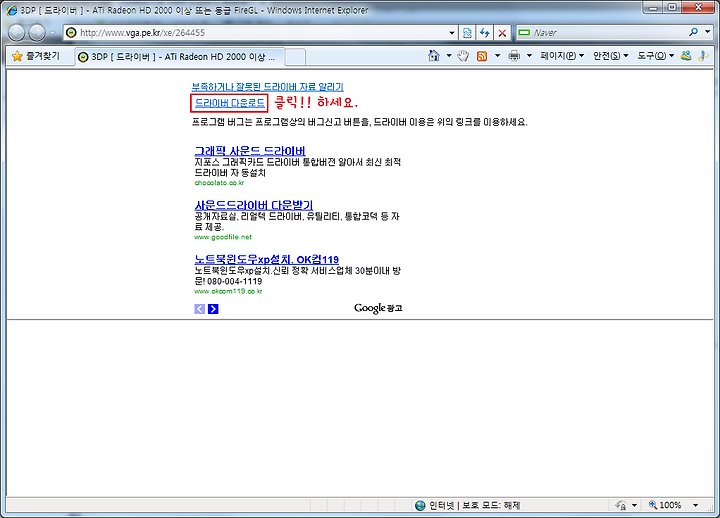Open the 안전(S) menu
The image size is (720, 518).
(x=610, y=56)
